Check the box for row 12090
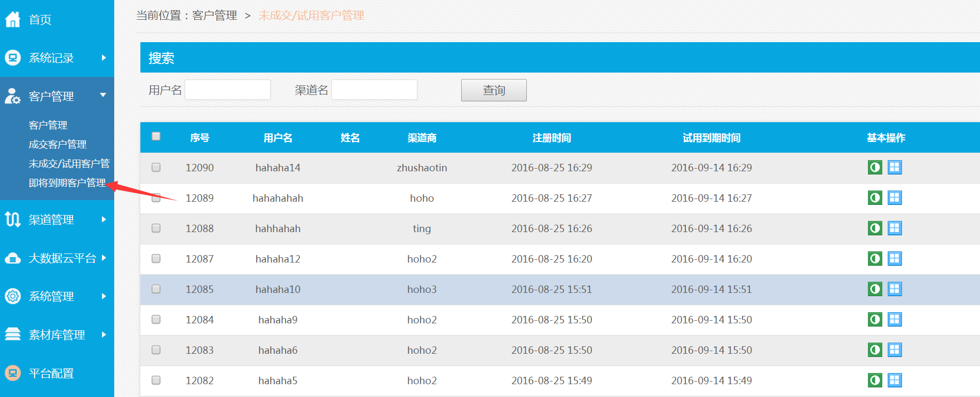The height and width of the screenshot is (397, 980). (156, 167)
